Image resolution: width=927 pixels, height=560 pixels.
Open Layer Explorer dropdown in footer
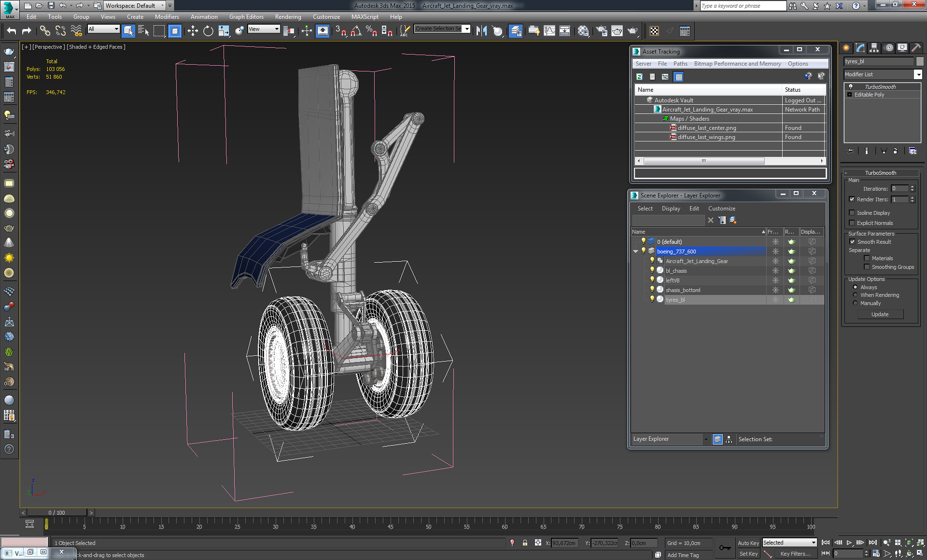[x=705, y=439]
